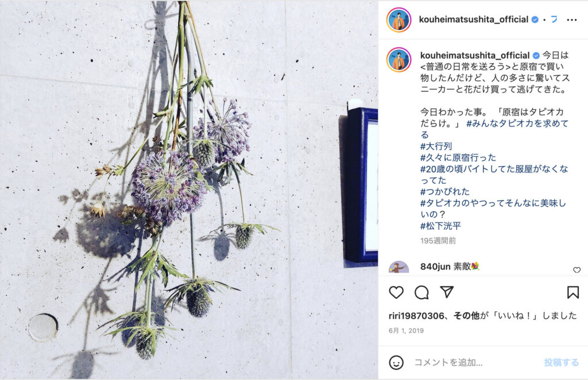
Task: Open hashtag #久々に原宿行った
Action: pyautogui.click(x=458, y=158)
